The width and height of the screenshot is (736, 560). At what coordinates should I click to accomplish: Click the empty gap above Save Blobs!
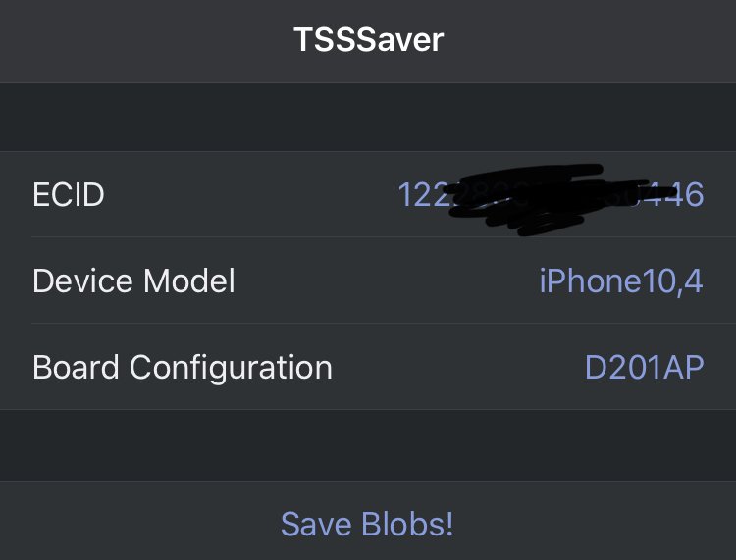368,445
